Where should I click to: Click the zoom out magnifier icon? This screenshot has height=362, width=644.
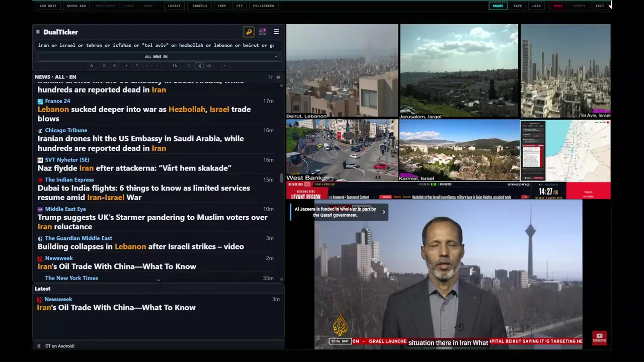(x=104, y=66)
